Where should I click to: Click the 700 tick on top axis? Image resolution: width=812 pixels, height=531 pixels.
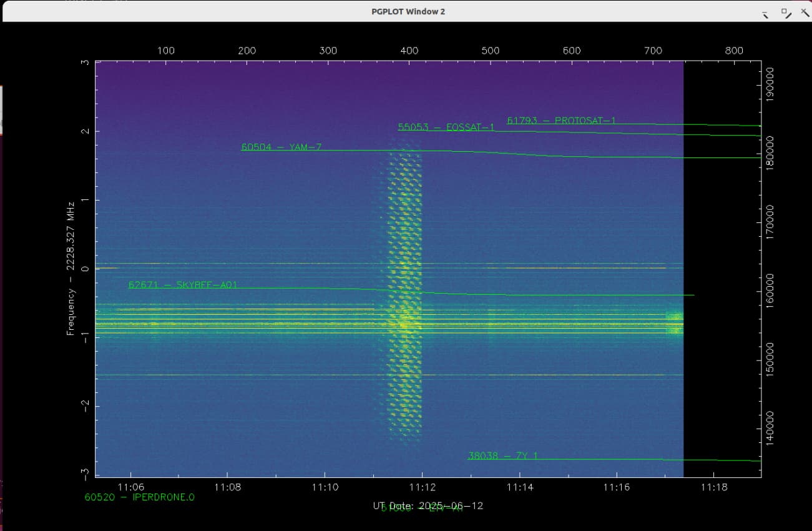point(653,51)
